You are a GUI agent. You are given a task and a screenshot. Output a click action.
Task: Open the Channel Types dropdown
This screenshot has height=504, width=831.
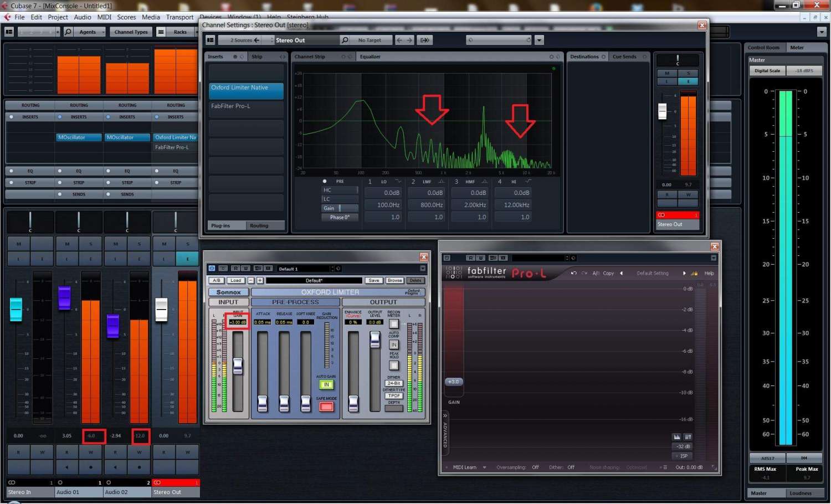(132, 32)
